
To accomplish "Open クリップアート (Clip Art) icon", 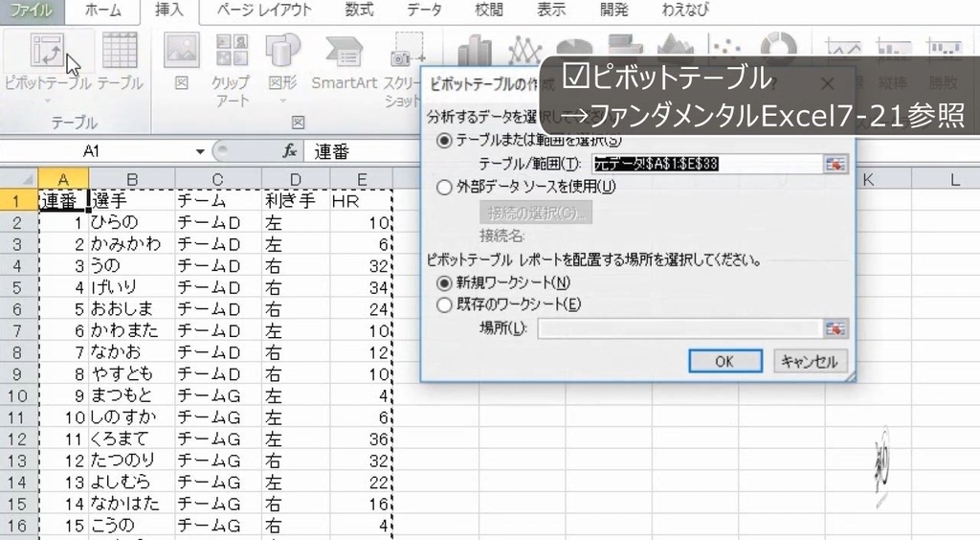I will (x=232, y=51).
